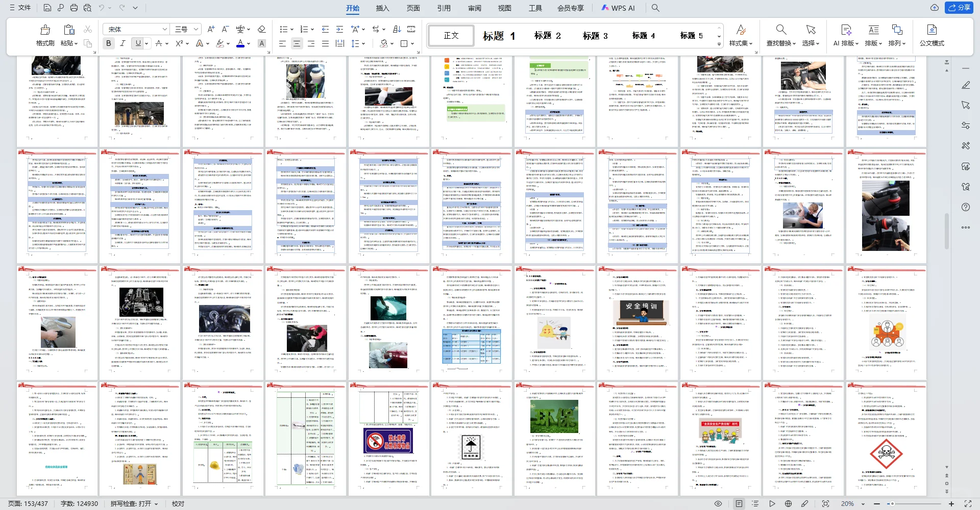Click the zoom slider in status bar
The image size is (980, 510).
914,503
